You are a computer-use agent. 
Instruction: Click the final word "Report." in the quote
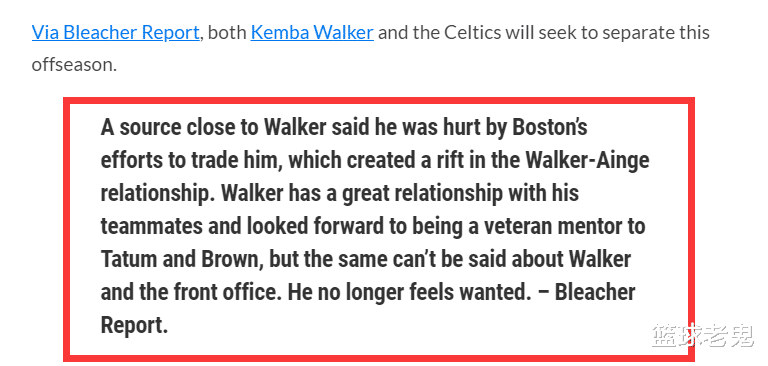pos(134,327)
